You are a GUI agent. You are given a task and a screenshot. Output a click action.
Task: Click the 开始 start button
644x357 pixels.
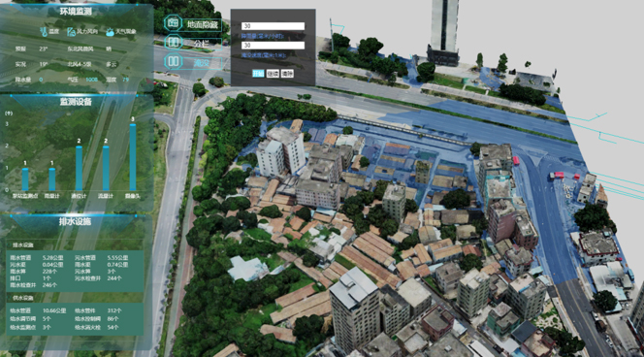258,74
